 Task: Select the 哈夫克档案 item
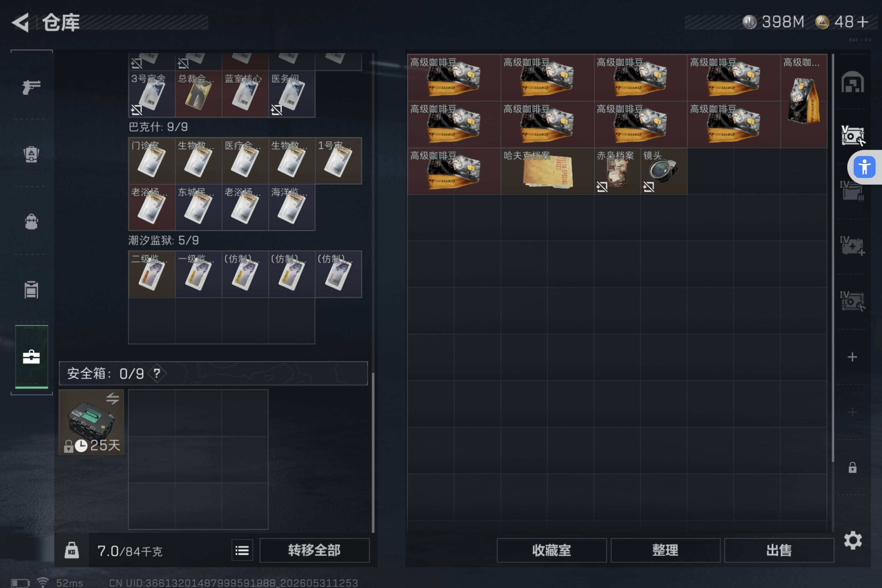pos(547,171)
